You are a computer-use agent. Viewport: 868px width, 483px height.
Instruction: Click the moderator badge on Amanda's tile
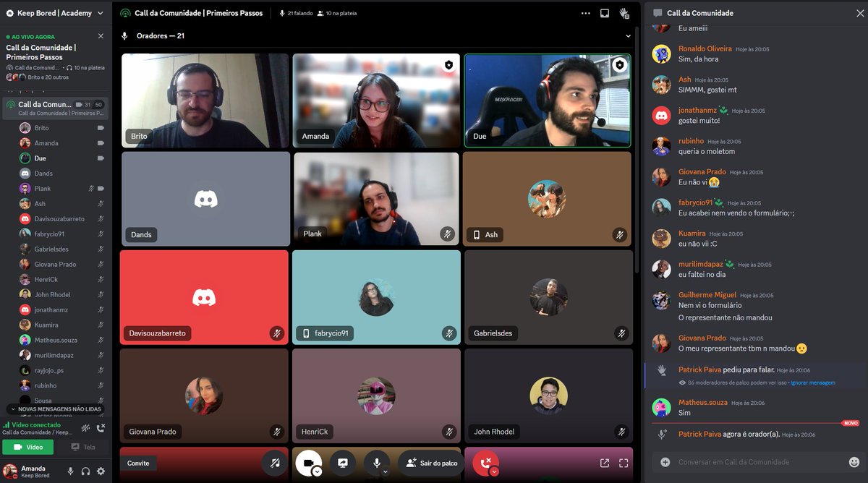coord(448,65)
